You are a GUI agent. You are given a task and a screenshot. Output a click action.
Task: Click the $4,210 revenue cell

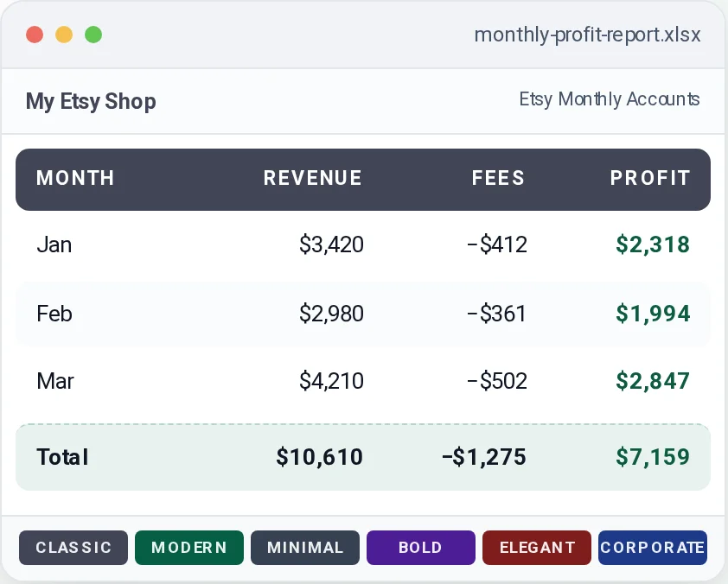331,381
